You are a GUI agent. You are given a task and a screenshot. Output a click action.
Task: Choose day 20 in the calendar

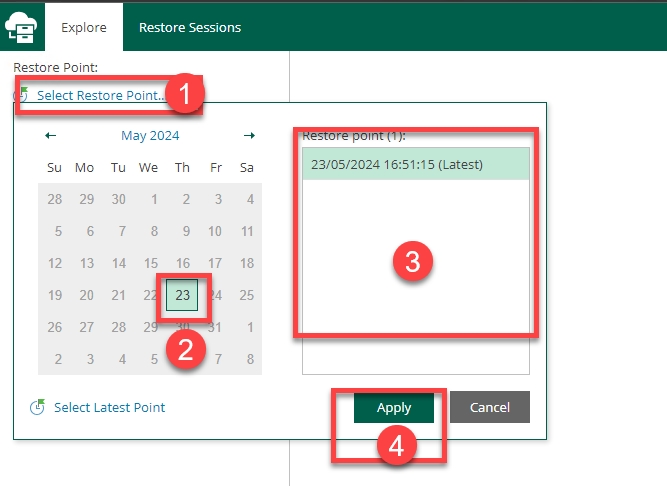pyautogui.click(x=86, y=295)
